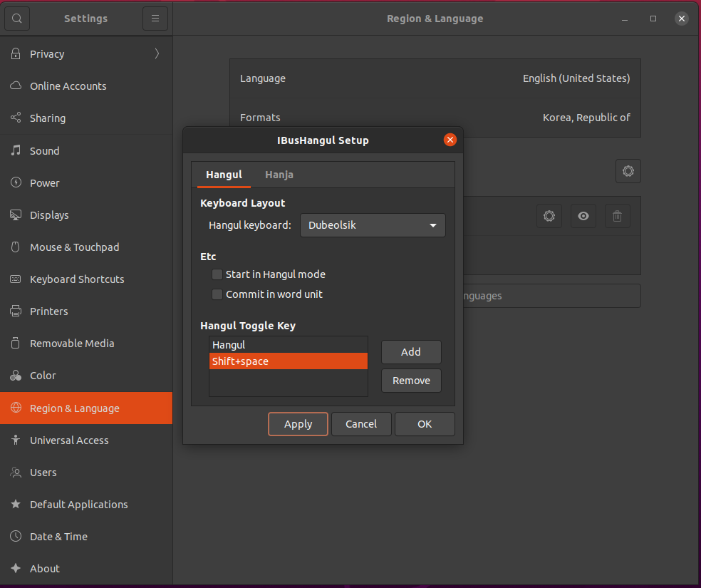Maximize the Settings window

click(x=653, y=19)
